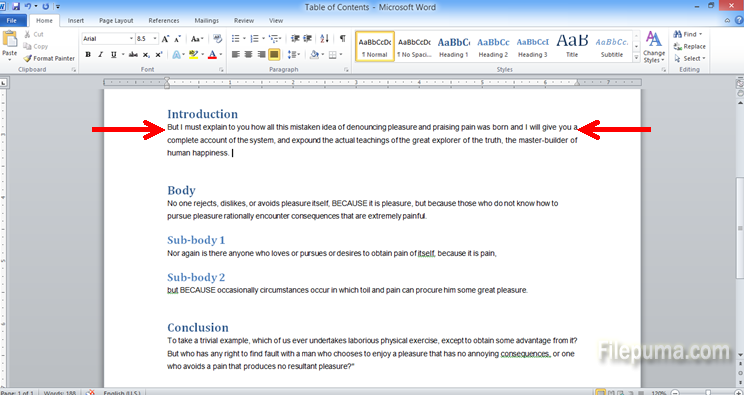Open the File tab
Viewport: 744px width, 395px height.
12,21
